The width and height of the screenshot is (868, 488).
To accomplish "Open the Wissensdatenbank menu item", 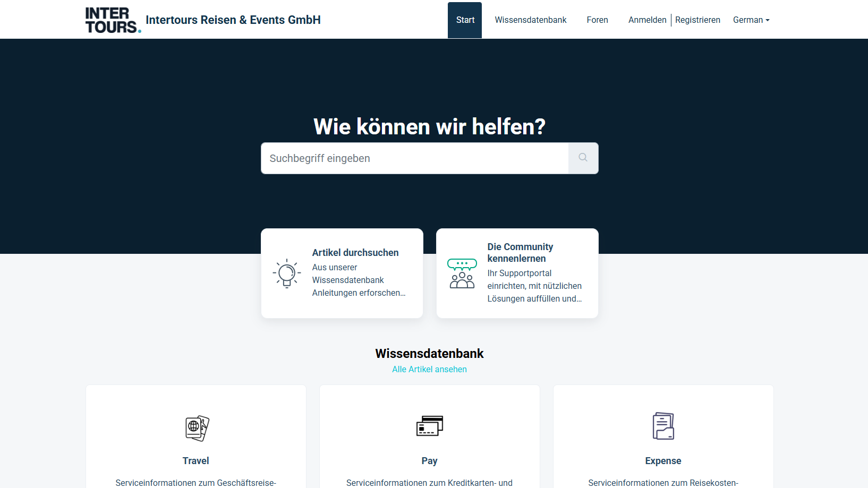I will point(530,20).
